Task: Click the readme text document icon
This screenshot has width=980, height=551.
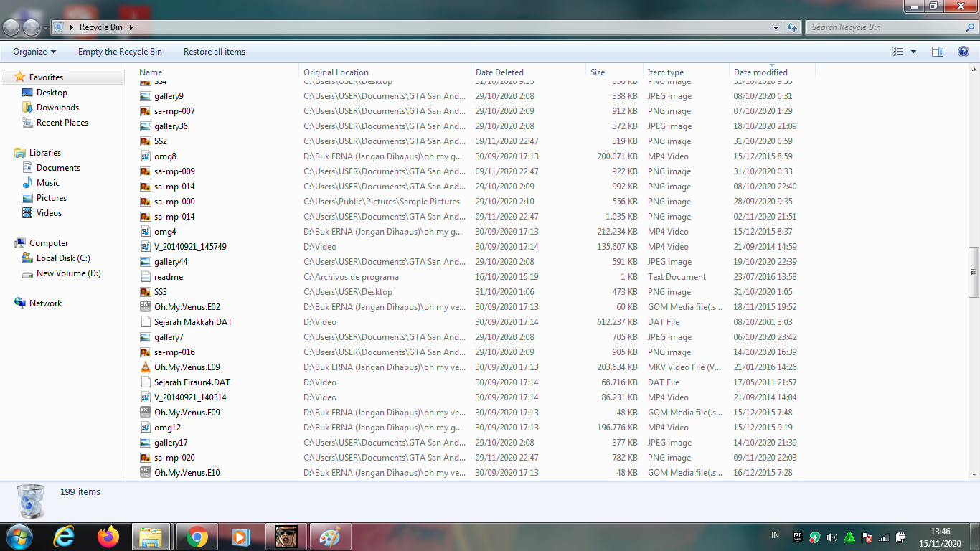Action: pyautogui.click(x=146, y=277)
